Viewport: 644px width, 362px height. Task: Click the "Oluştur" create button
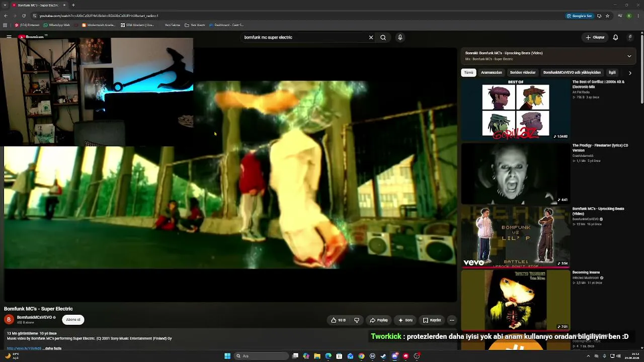coord(595,37)
